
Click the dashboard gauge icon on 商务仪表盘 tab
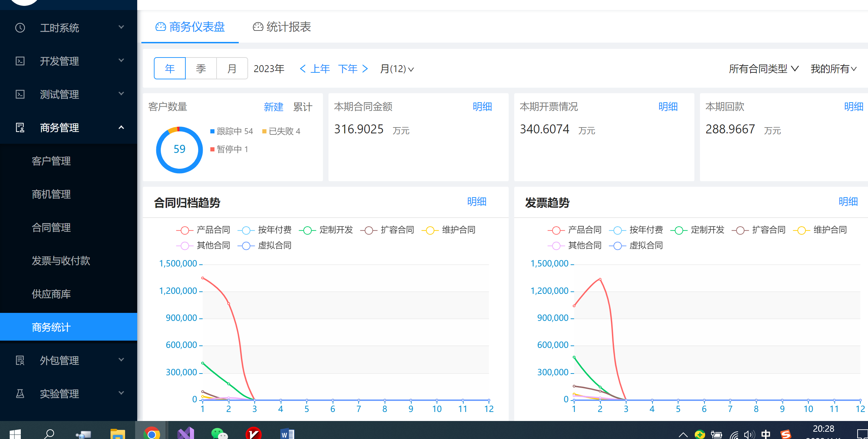160,27
